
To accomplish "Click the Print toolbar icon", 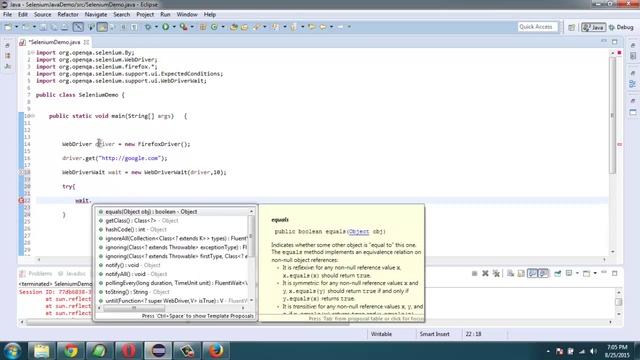I will click(x=64, y=27).
